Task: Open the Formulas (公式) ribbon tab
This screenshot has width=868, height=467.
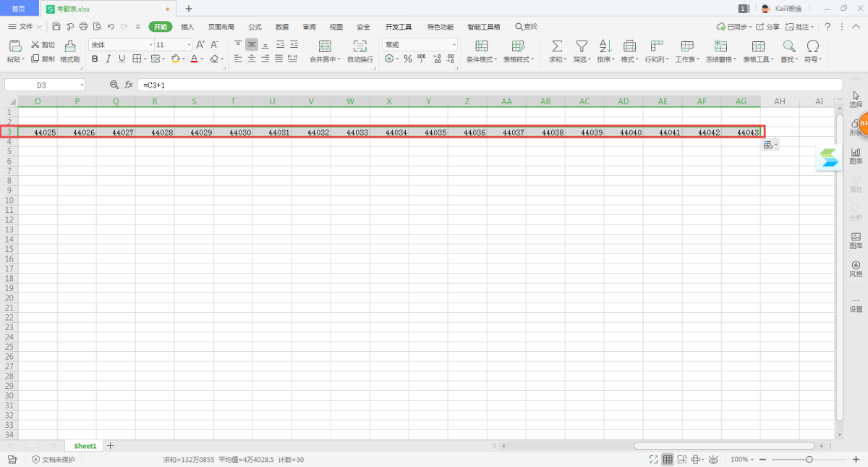Action: click(255, 27)
